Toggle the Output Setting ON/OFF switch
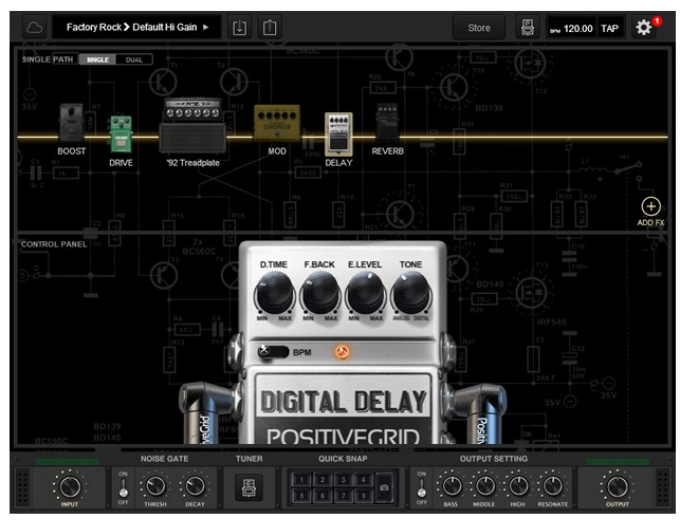The image size is (682, 528). [421, 487]
